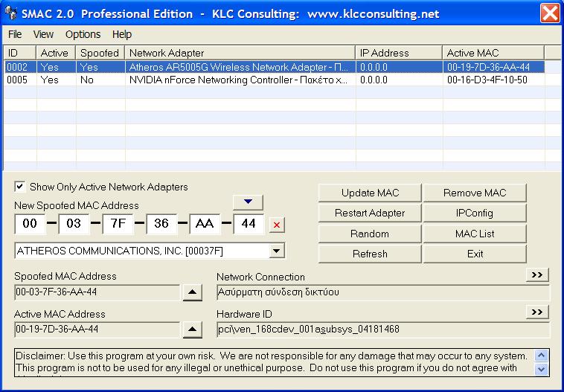Screen dimensions: 564x392
Task: Click the disclaimer scrollbar up arrow
Action: tap(542, 356)
